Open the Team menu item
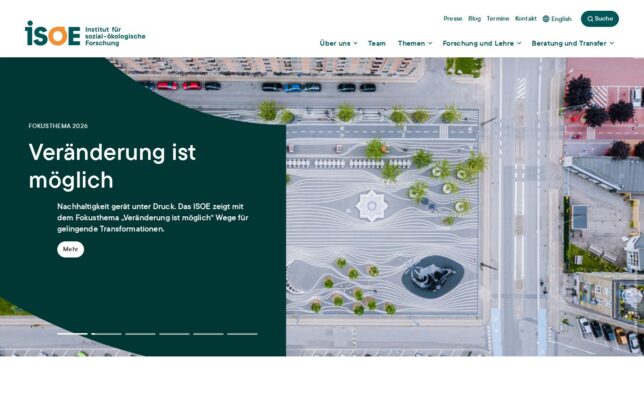644x403 pixels. pos(377,43)
